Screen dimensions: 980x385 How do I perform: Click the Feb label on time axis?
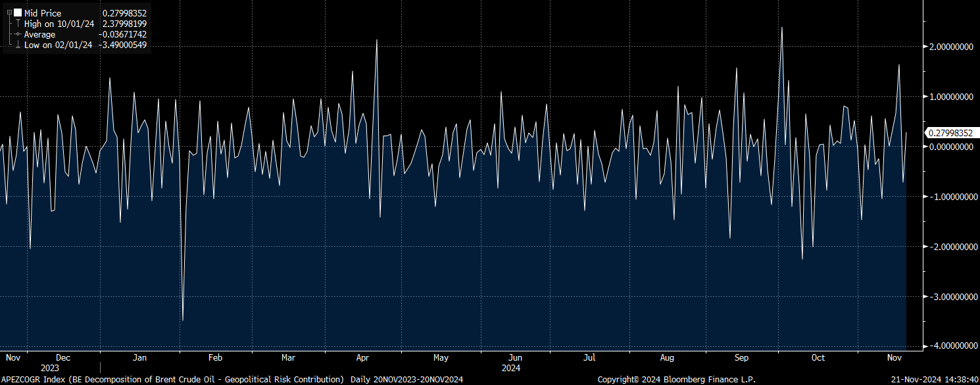tap(215, 358)
